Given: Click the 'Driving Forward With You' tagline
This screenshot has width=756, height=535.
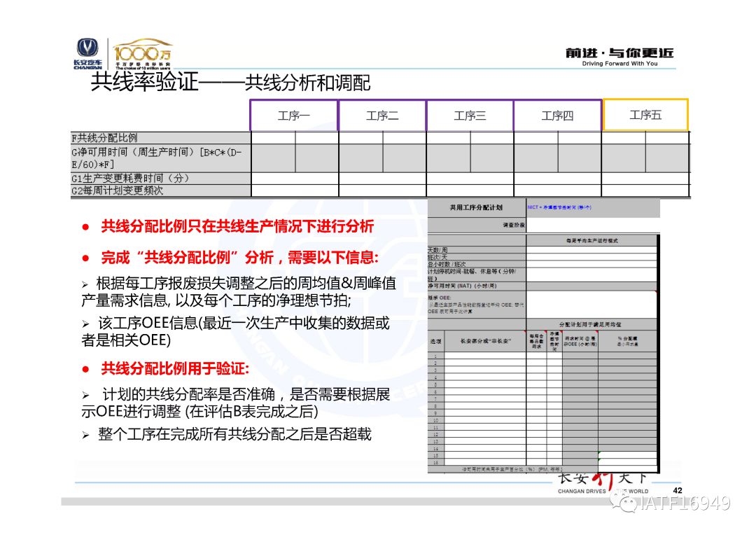Looking at the screenshot, I should pyautogui.click(x=619, y=64).
